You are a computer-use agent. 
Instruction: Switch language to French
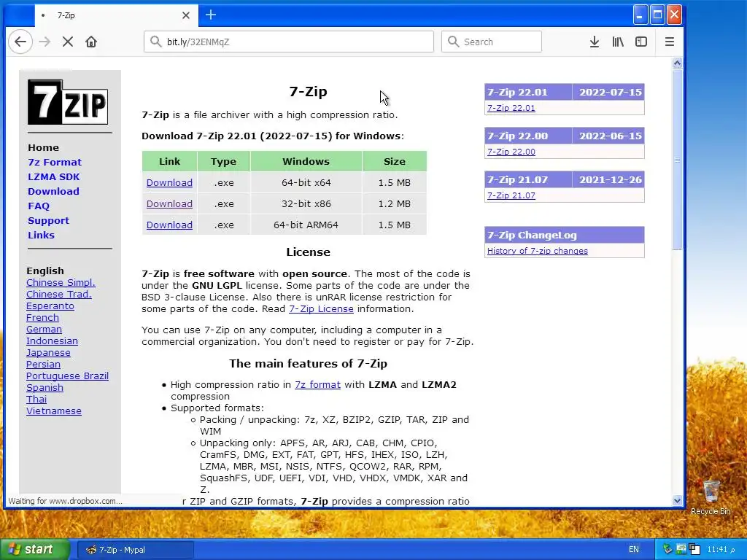[x=42, y=318]
